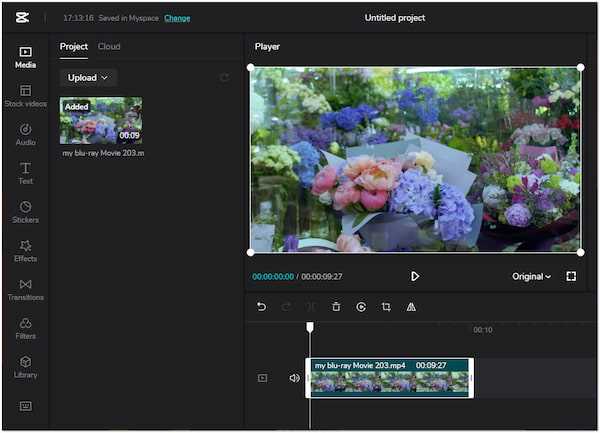Open the Transitions panel

(26, 290)
